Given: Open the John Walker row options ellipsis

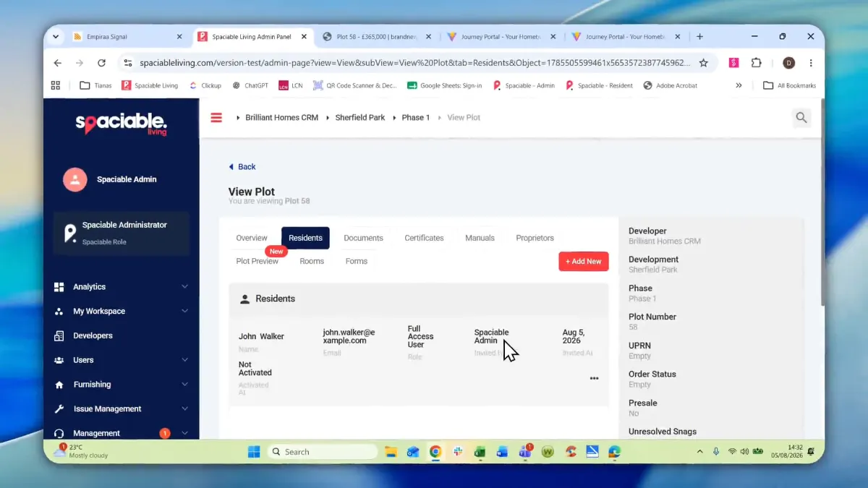Looking at the screenshot, I should click(x=594, y=378).
